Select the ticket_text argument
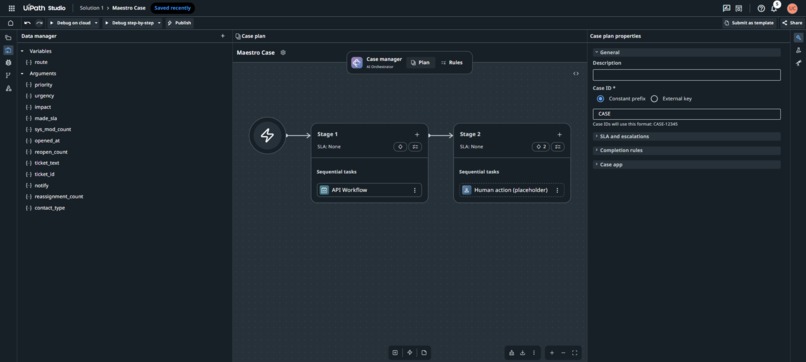806x362 pixels. coord(47,163)
